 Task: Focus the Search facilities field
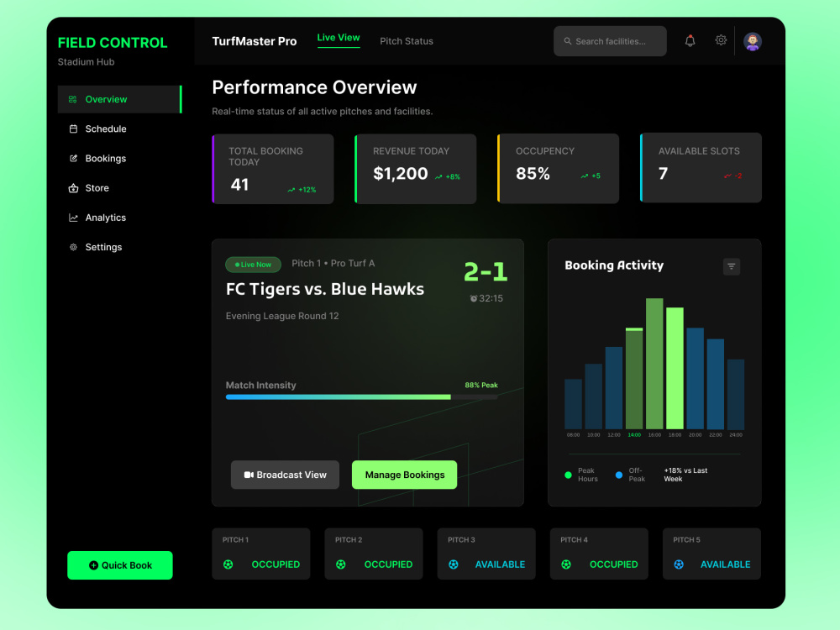pyautogui.click(x=610, y=41)
